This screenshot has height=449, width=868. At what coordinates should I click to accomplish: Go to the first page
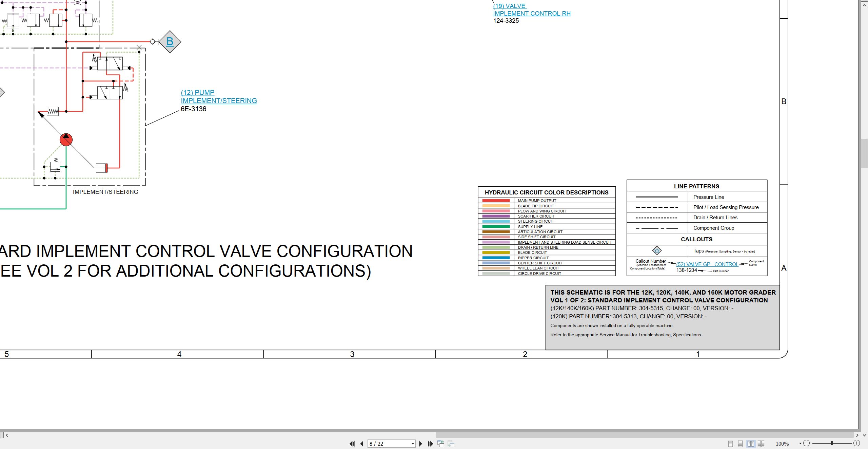[352, 444]
